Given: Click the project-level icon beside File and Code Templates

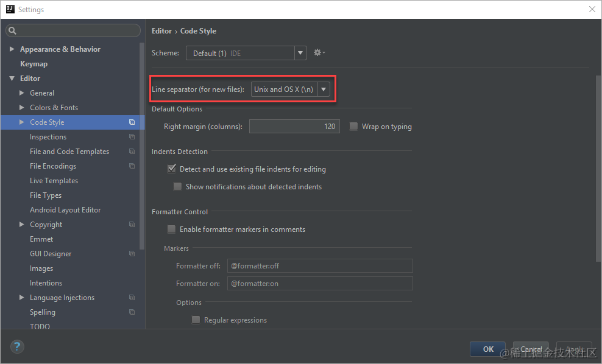Looking at the screenshot, I should [x=132, y=151].
